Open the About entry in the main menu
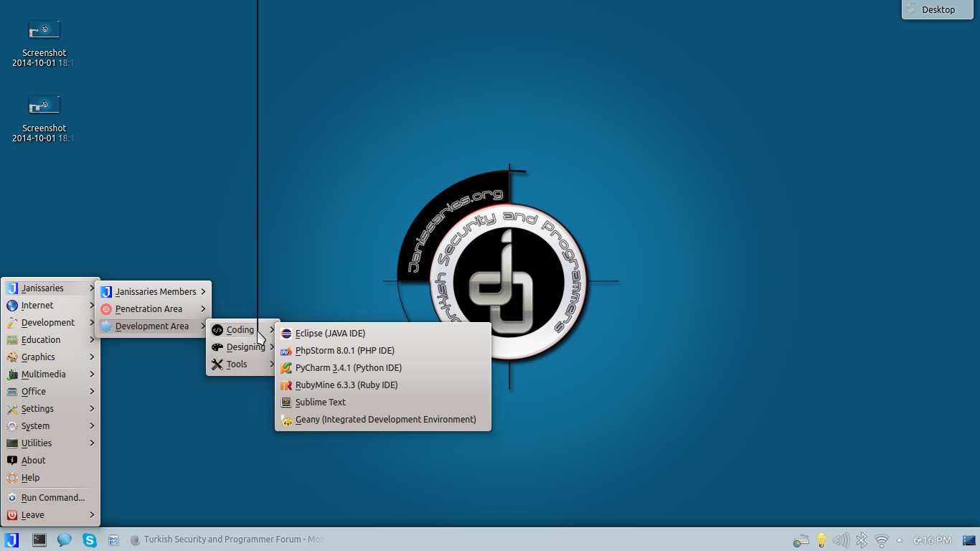980x551 pixels. coord(51,461)
